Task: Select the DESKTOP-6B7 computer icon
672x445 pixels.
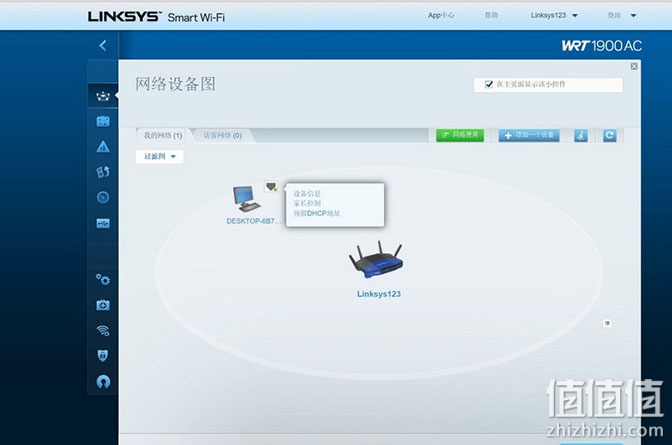Action: click(x=246, y=198)
